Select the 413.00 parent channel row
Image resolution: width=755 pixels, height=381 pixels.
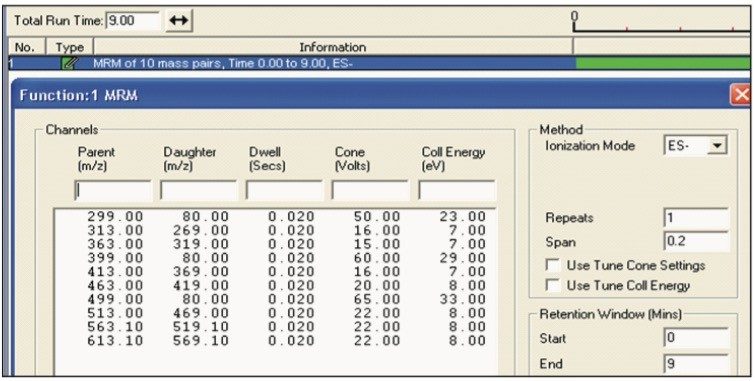[x=275, y=272]
